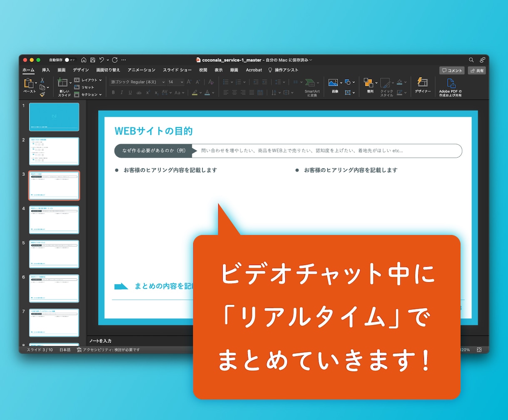
Task: Click the Home icon in title bar
Action: coord(84,60)
